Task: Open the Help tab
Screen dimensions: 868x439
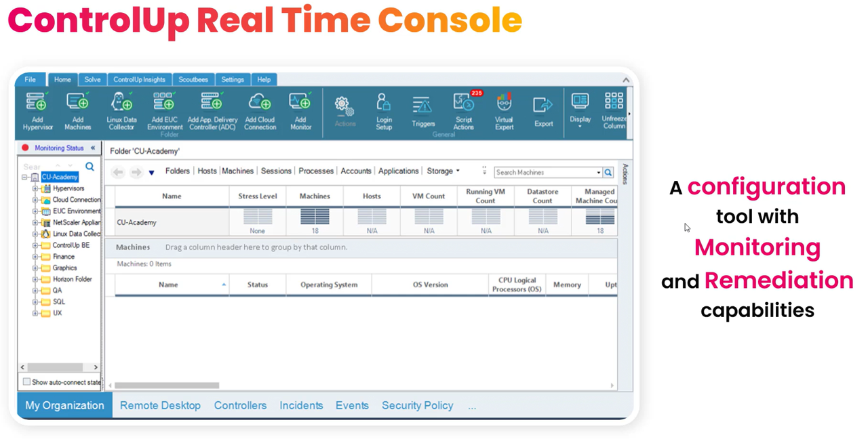Action: pos(264,79)
